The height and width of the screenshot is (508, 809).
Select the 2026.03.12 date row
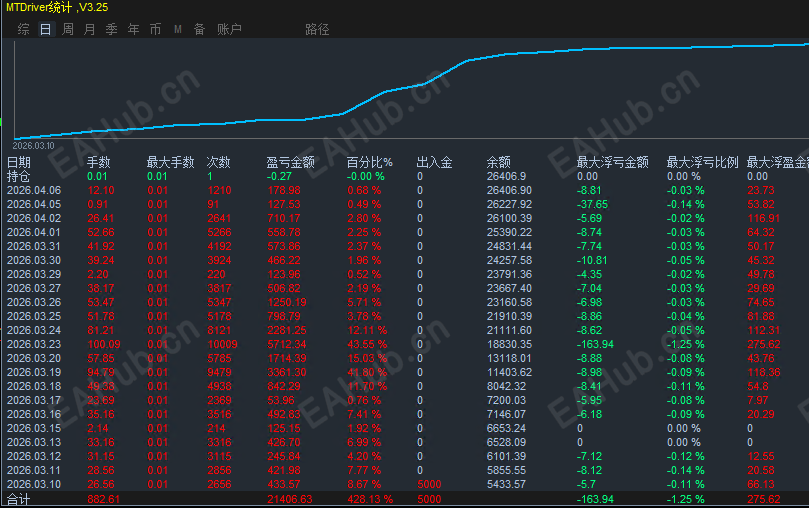34,456
